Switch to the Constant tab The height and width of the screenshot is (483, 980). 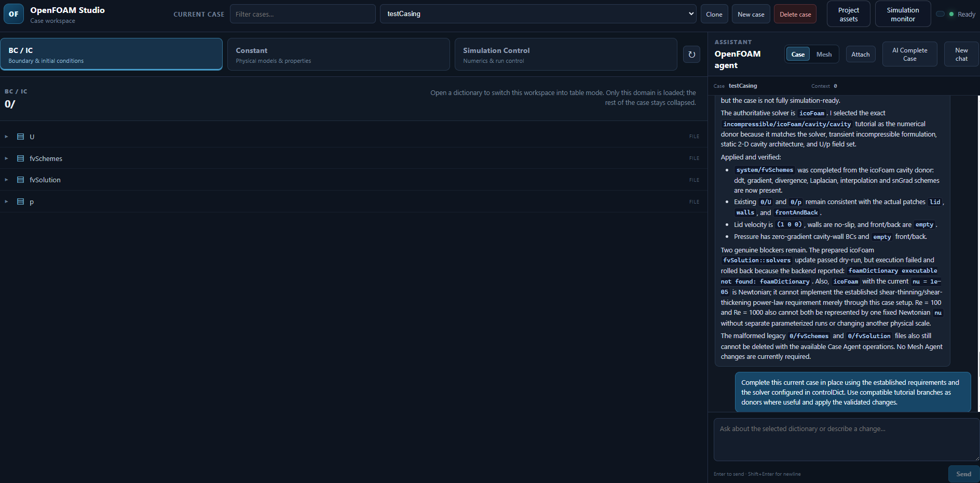click(338, 54)
